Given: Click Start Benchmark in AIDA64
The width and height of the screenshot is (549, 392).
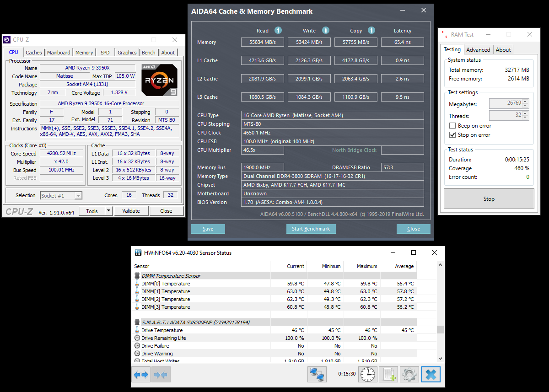Looking at the screenshot, I should pyautogui.click(x=311, y=229).
